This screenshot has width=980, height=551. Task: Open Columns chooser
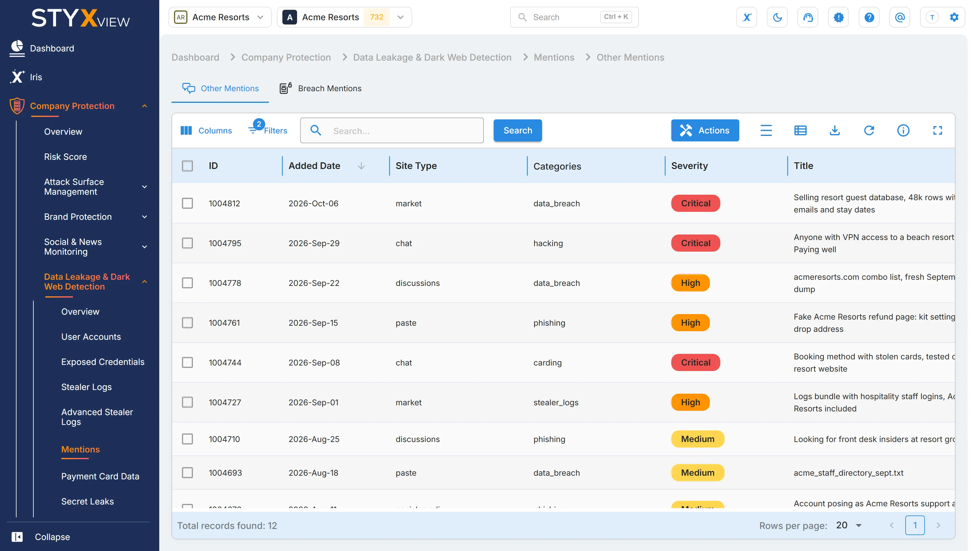point(206,130)
